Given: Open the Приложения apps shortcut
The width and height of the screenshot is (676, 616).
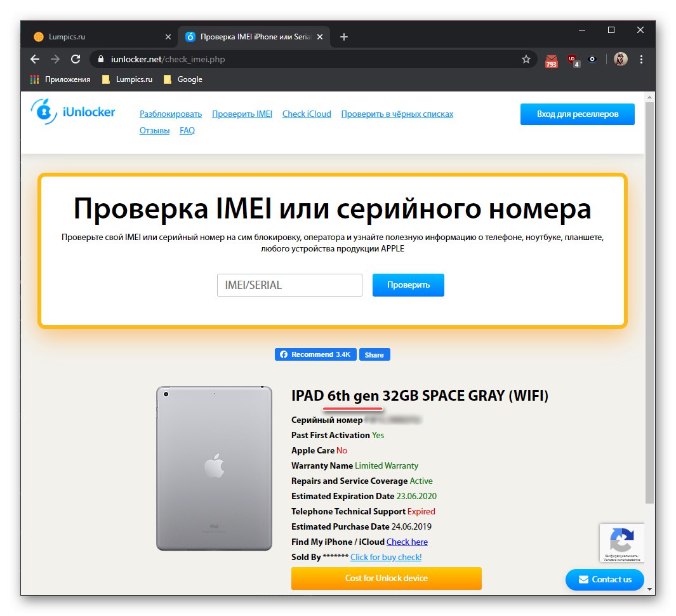Looking at the screenshot, I should point(60,79).
